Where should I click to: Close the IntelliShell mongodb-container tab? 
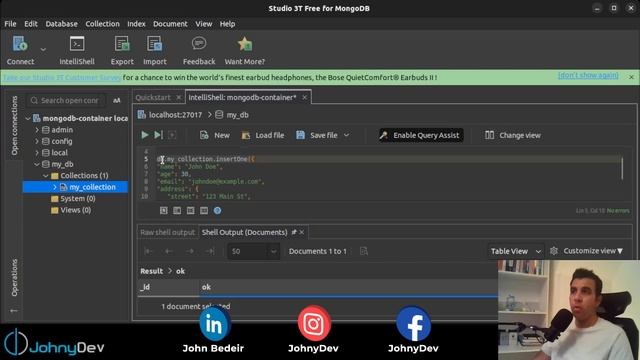304,97
